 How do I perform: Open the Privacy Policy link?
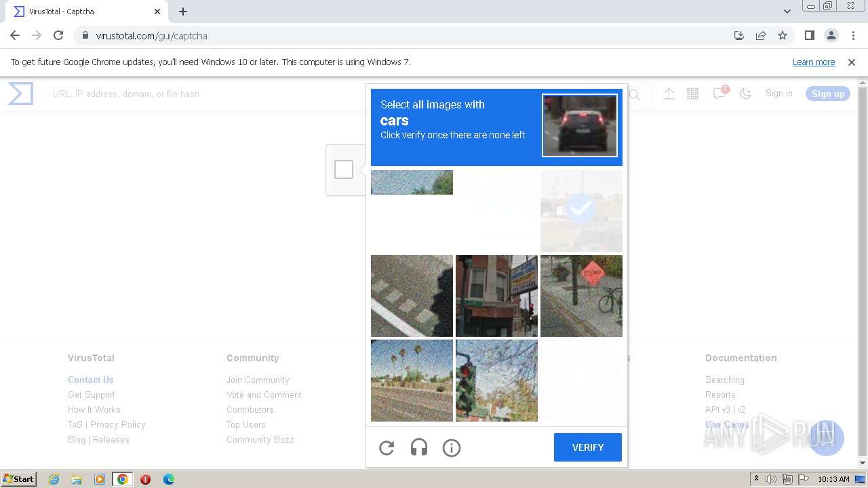pyautogui.click(x=118, y=424)
